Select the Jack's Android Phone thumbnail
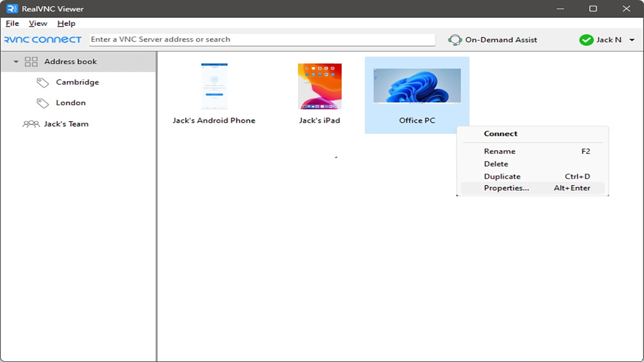644x362 pixels. pos(214,86)
